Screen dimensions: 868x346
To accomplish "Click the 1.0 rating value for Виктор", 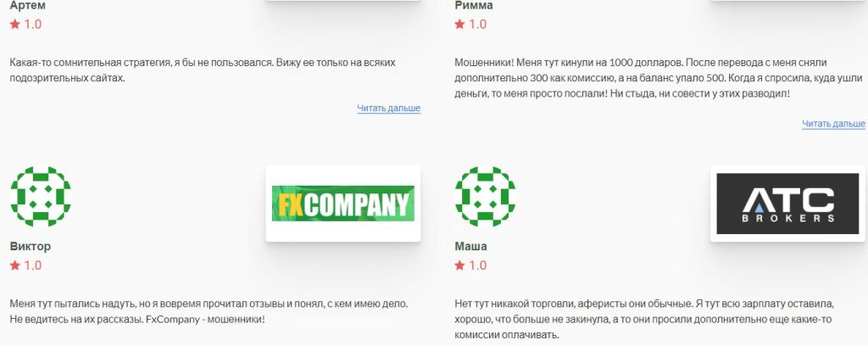I will click(33, 265).
